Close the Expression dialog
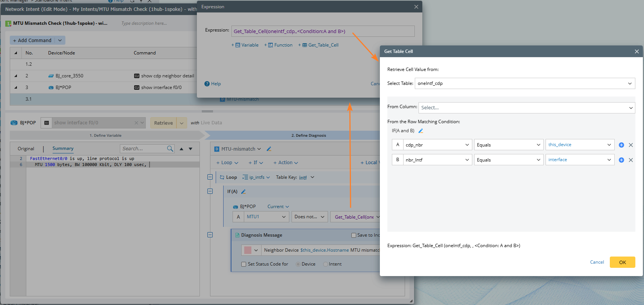 [416, 7]
